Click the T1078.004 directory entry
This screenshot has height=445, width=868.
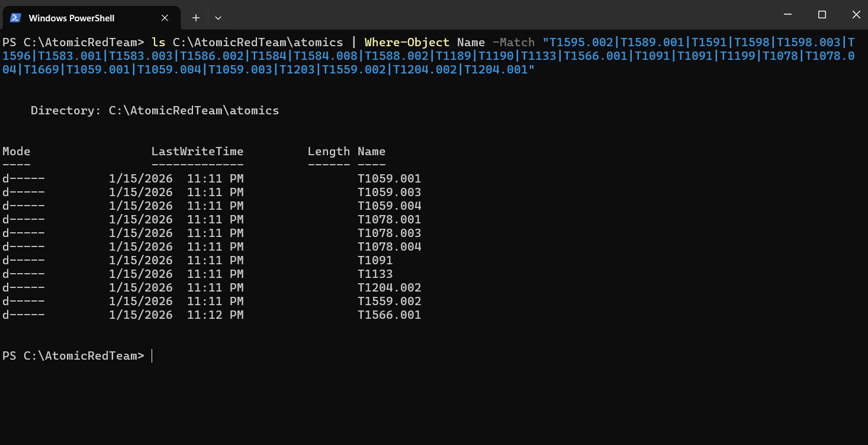(390, 246)
